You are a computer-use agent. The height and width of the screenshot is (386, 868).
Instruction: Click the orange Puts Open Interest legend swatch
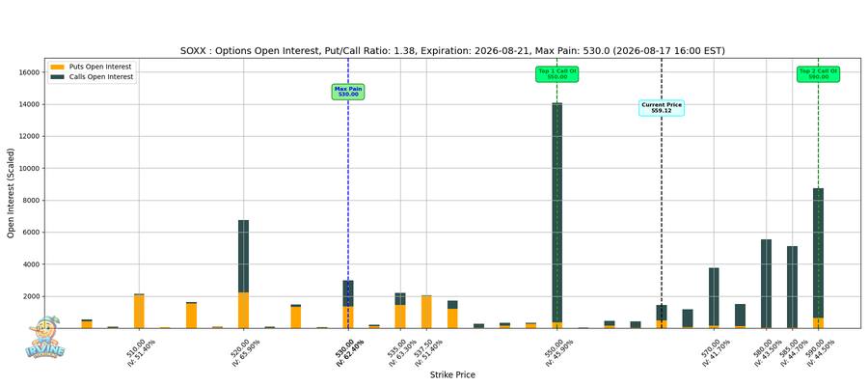pyautogui.click(x=57, y=67)
